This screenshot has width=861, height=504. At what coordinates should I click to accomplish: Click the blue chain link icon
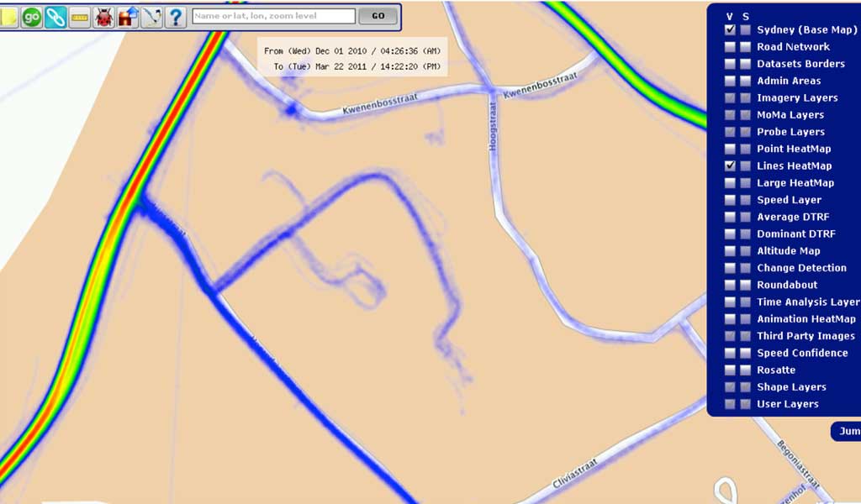[55, 17]
